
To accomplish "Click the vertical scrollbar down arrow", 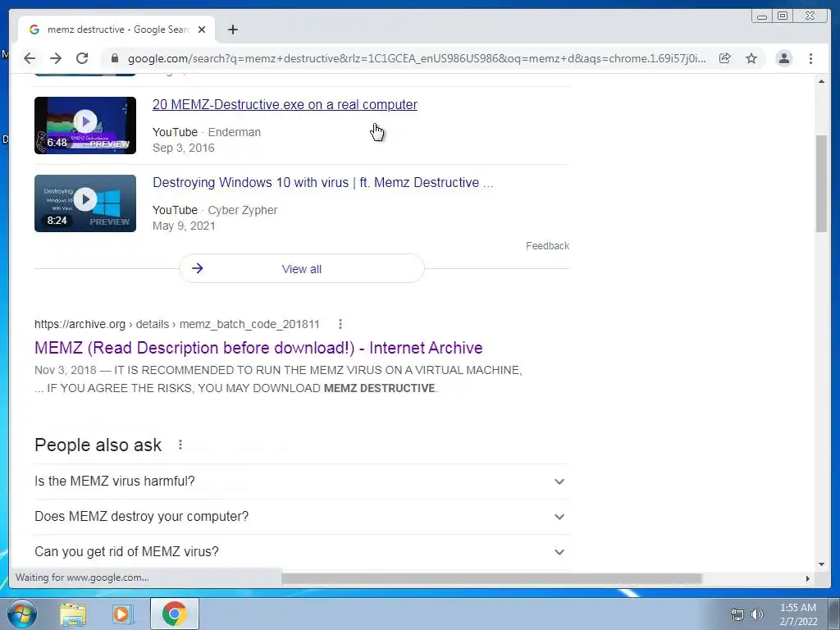I will coord(821,564).
